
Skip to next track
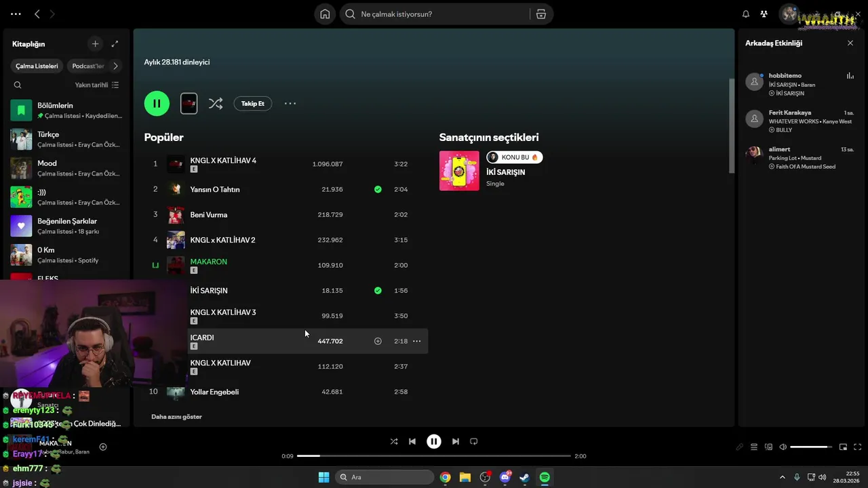[456, 441]
